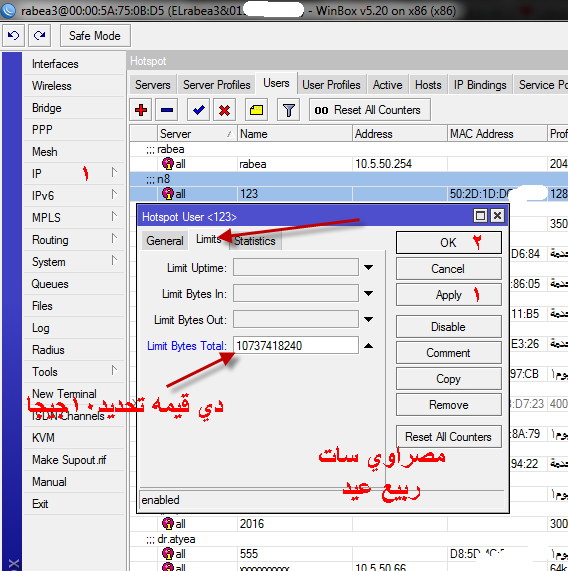
Task: Click the Remove button in dialog
Action: coord(449,405)
